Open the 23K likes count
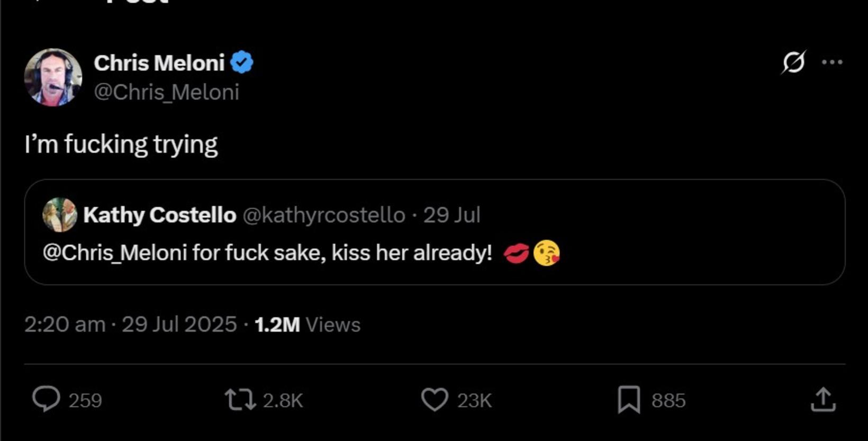This screenshot has width=868, height=441. pos(475,401)
